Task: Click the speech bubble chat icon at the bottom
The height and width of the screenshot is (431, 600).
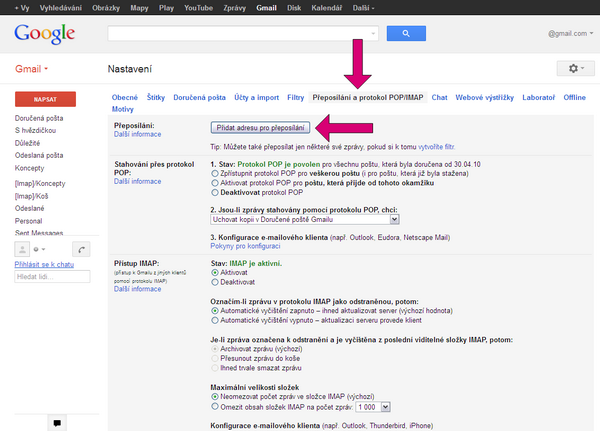Action: pyautogui.click(x=57, y=423)
